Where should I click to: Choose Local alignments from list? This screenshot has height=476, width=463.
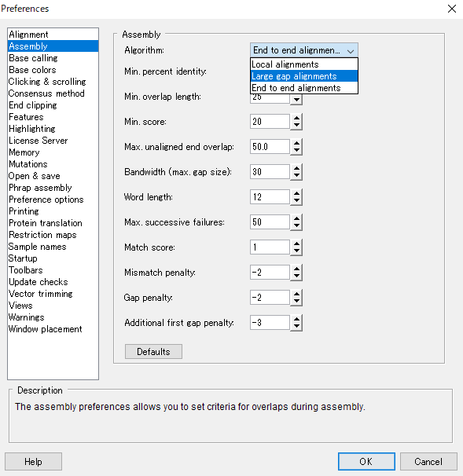coord(303,64)
